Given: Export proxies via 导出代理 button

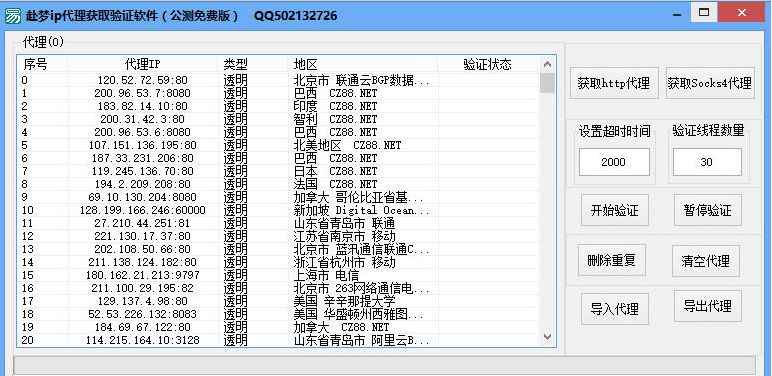Looking at the screenshot, I should 708,306.
